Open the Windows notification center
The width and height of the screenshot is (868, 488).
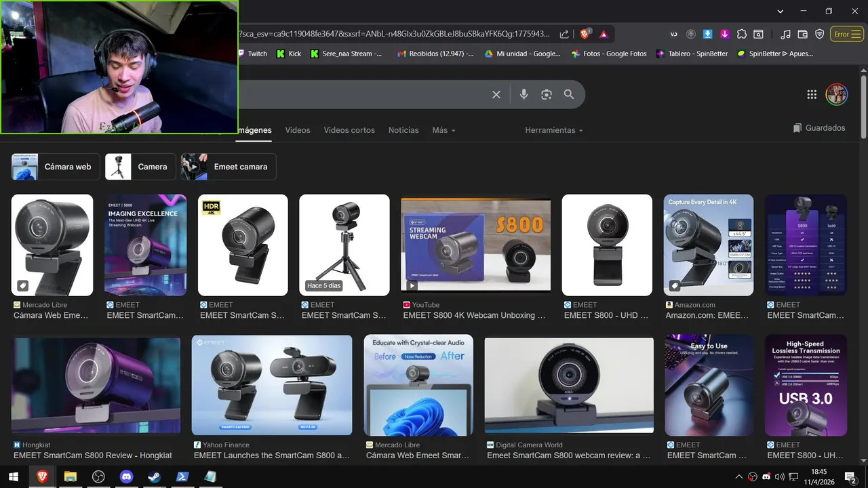[850, 476]
